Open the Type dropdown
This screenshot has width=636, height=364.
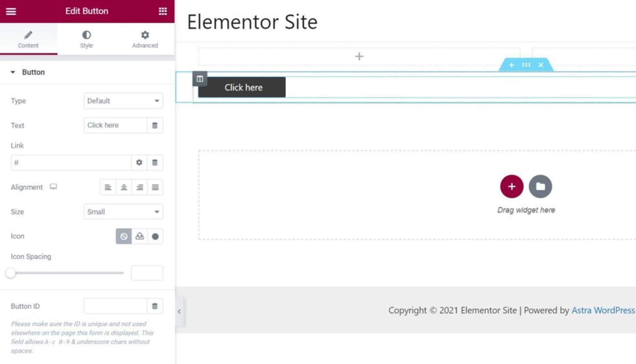(x=123, y=101)
